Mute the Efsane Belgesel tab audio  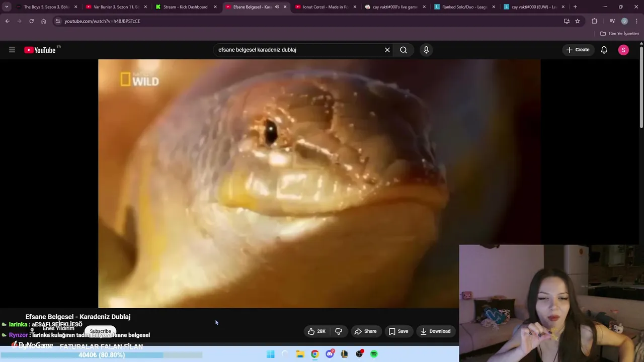(x=277, y=7)
